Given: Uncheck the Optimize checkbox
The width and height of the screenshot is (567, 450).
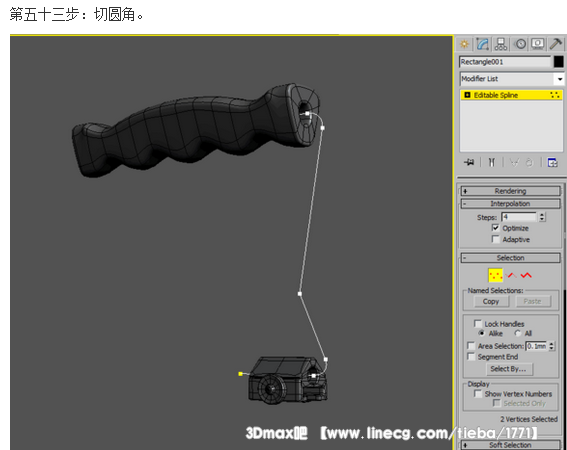Looking at the screenshot, I should [495, 228].
